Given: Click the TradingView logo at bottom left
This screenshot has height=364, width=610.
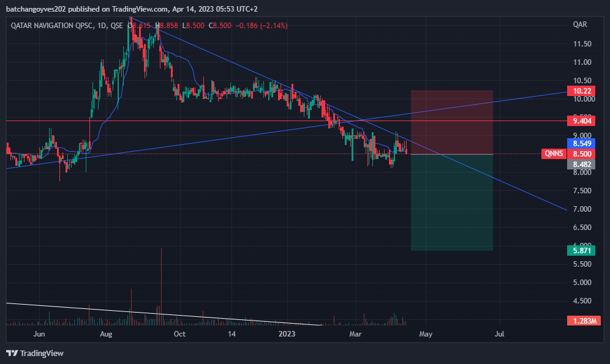Looking at the screenshot, I should click(x=35, y=353).
